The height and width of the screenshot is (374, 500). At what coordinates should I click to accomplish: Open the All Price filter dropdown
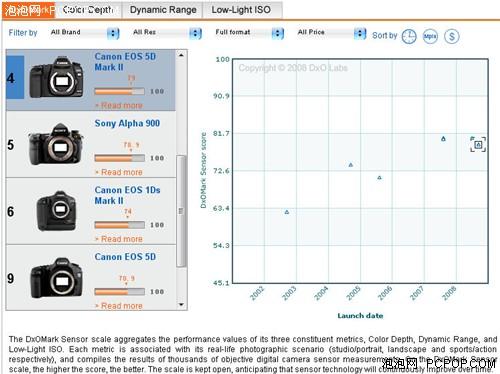(x=331, y=33)
